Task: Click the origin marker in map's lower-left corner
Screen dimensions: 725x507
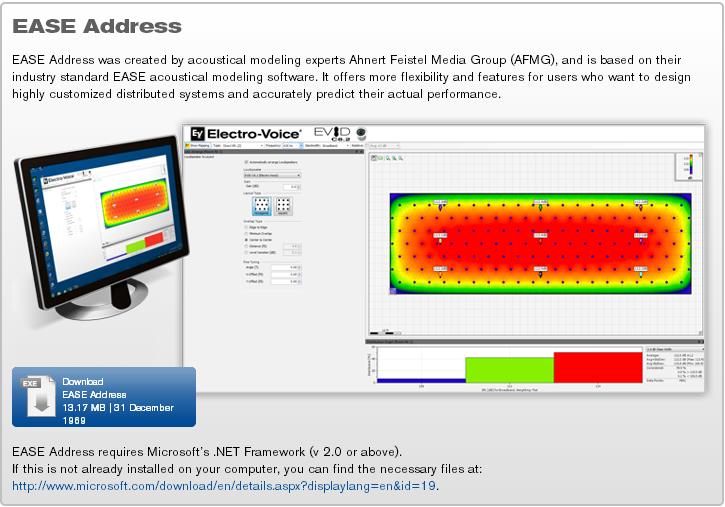Action: pyautogui.click(x=393, y=290)
